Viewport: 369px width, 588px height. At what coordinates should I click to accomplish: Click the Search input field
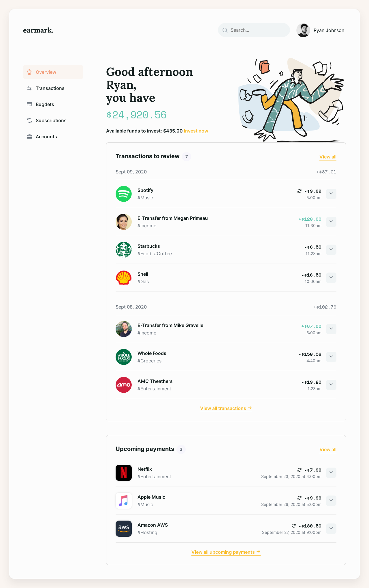point(254,30)
